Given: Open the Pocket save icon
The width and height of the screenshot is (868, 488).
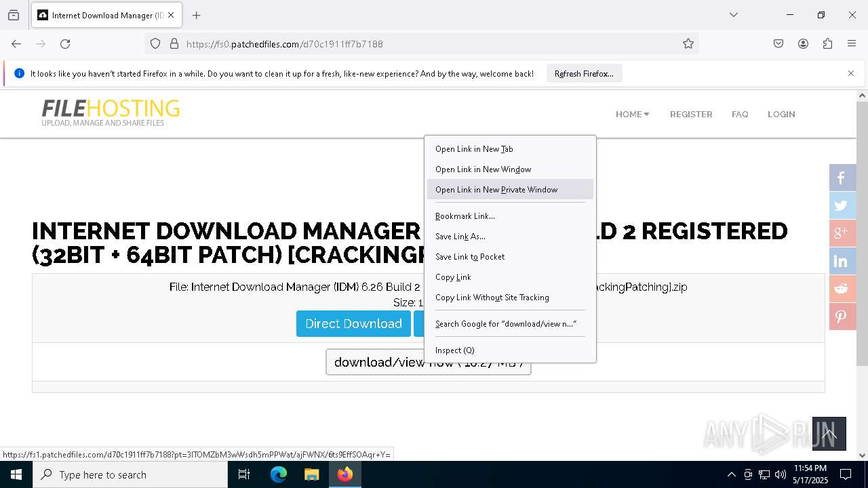Looking at the screenshot, I should [x=778, y=44].
